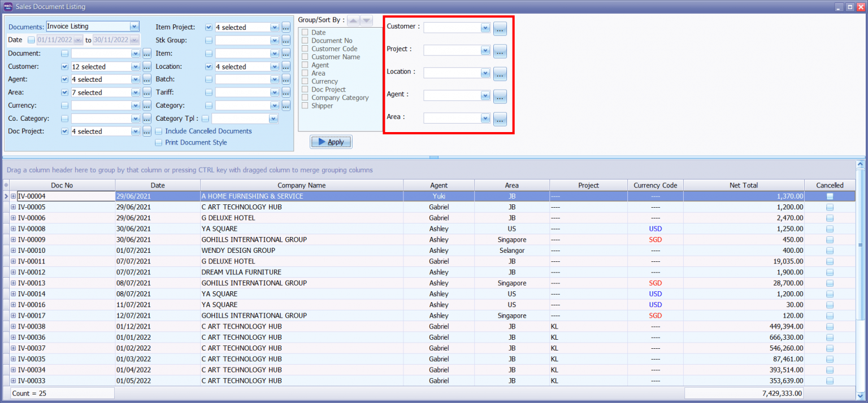
Task: Enable the Print Document Style option
Action: point(159,142)
